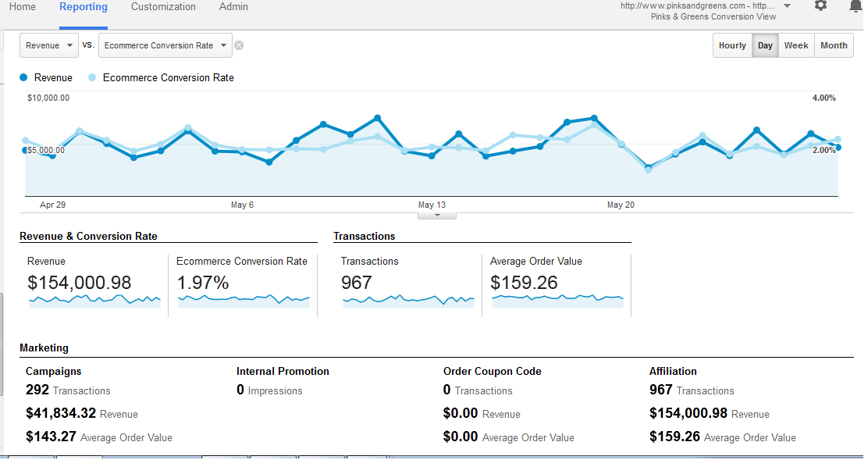Image resolution: width=868 pixels, height=467 pixels.
Task: Select the Day time interval
Action: [765, 45]
